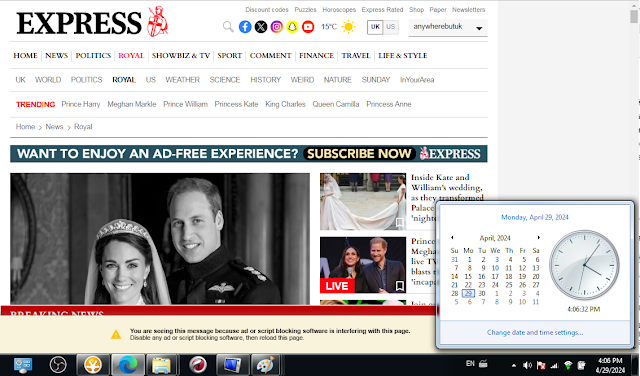
Task: Switch to Microsoft Edge in taskbar
Action: point(128,365)
